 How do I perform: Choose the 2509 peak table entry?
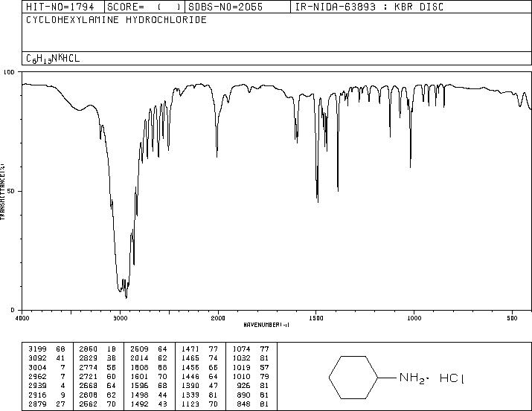pos(149,349)
